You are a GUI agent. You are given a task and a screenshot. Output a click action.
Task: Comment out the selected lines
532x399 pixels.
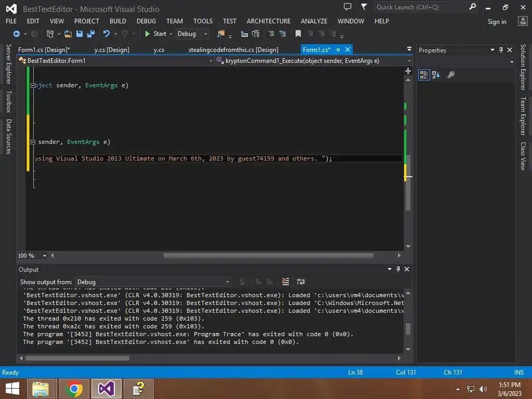pos(271,34)
